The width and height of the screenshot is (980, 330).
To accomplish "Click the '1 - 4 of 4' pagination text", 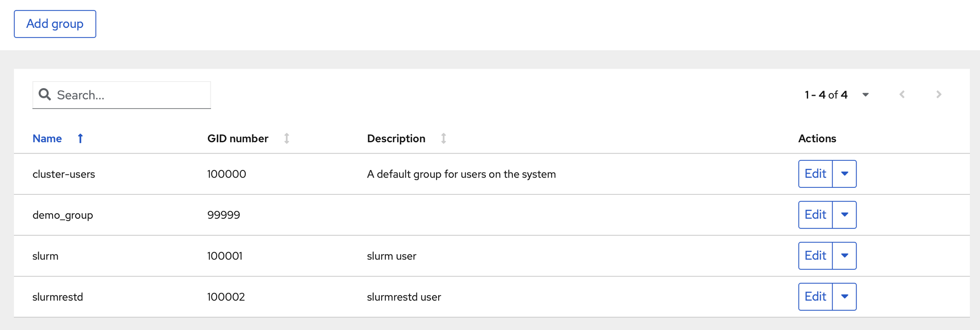I will 826,95.
